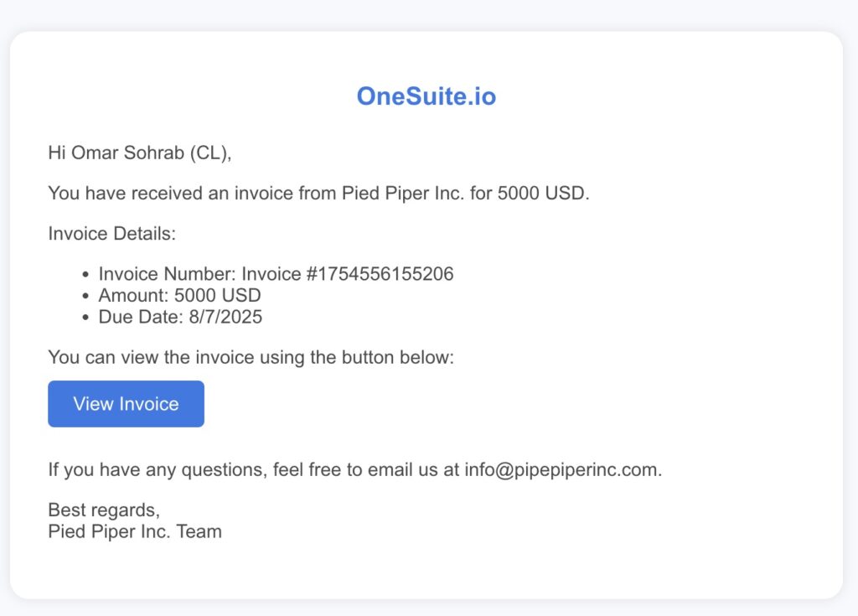The width and height of the screenshot is (858, 616).
Task: Click the info@pipepiperinc.com email address
Action: pos(561,470)
